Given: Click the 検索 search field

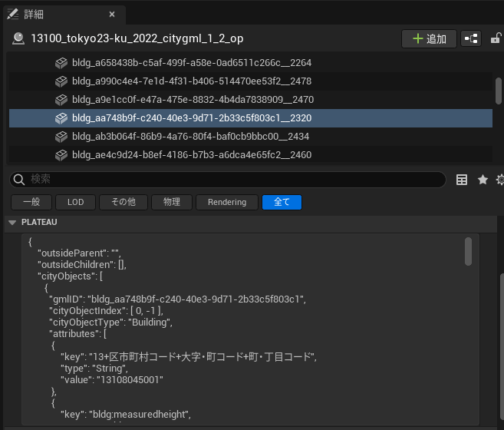Looking at the screenshot, I should [230, 180].
